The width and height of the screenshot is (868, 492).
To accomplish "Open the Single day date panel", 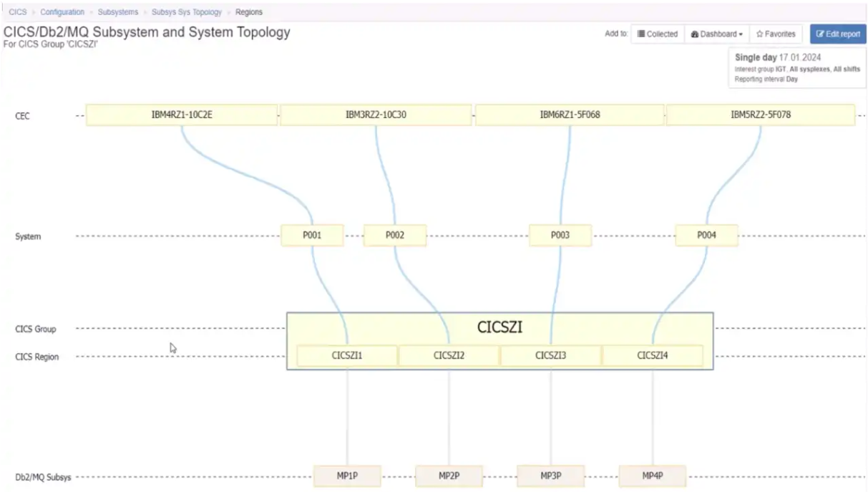I will tap(797, 68).
